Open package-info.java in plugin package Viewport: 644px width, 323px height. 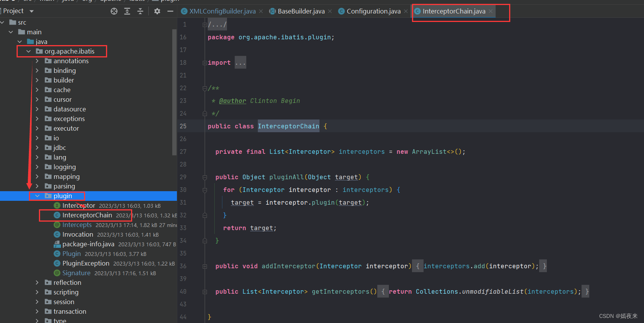click(88, 244)
